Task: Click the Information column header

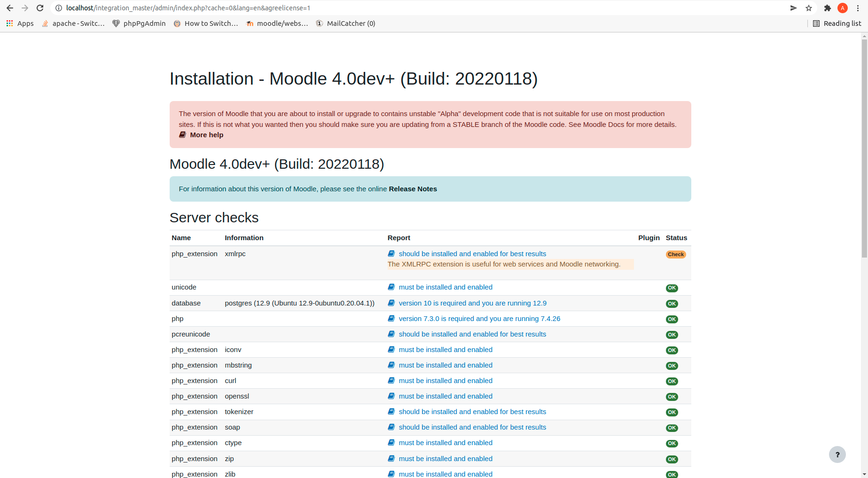Action: [x=244, y=238]
